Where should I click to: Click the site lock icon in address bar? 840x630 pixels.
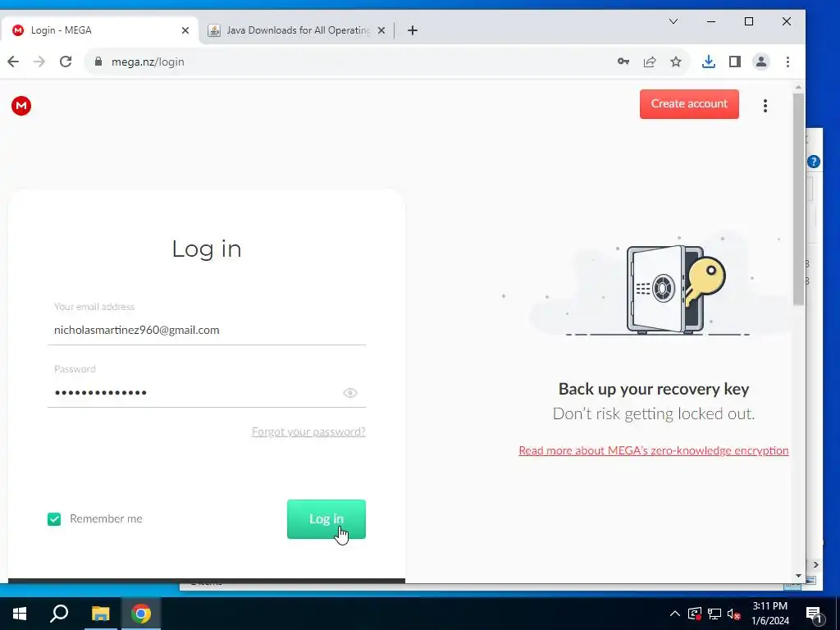98,62
